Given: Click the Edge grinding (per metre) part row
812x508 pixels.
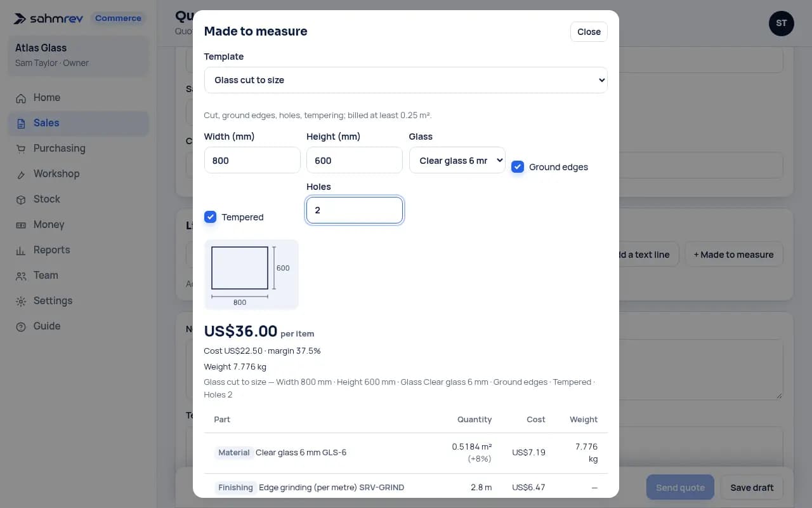Looking at the screenshot, I should 406,487.
